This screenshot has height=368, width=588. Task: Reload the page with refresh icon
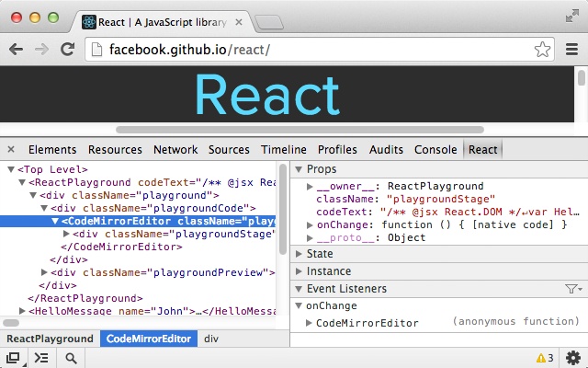(67, 49)
